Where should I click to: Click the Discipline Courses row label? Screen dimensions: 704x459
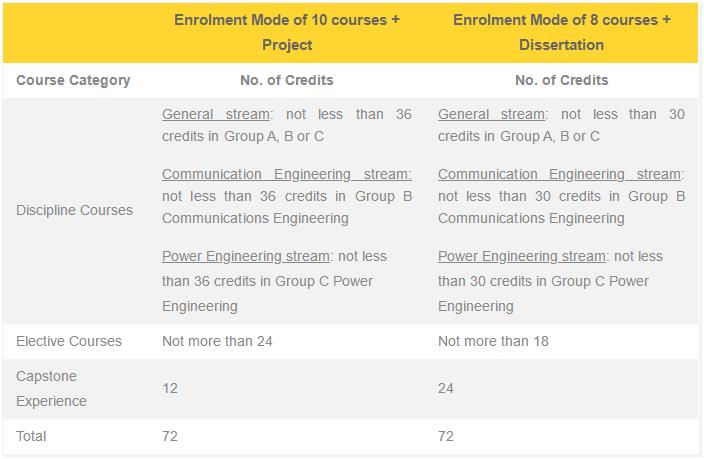[75, 210]
